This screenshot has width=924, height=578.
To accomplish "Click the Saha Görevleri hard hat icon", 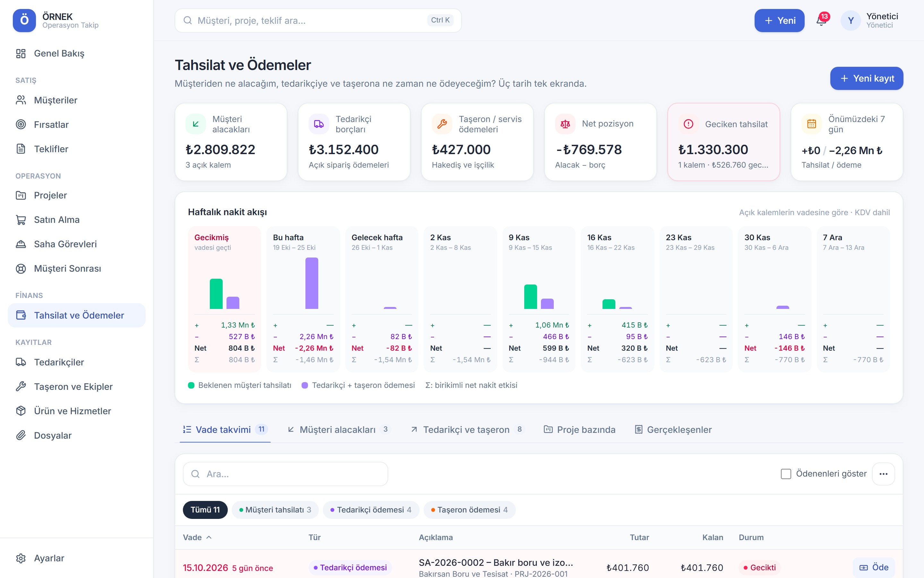I will 21,244.
